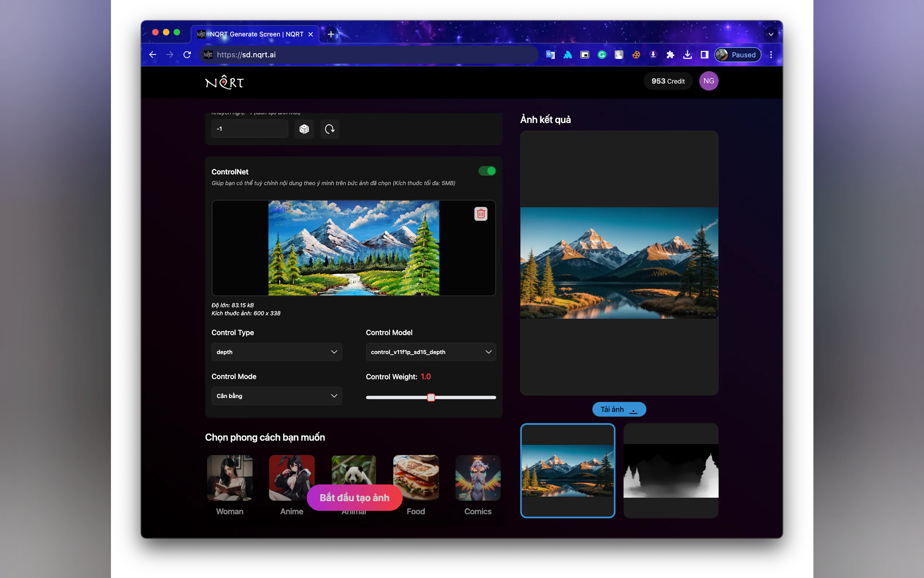Open the Google Translate extension icon
924x578 pixels.
(550, 55)
